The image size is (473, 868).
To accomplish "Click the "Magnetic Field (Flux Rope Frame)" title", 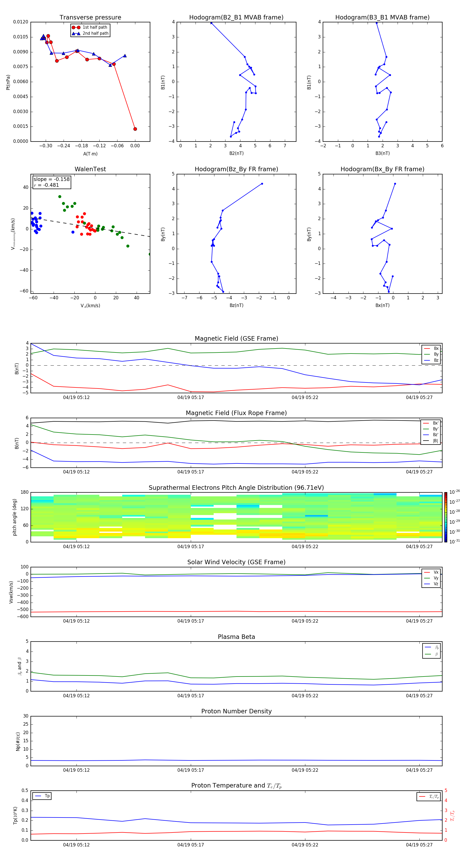I will [x=236, y=413].
